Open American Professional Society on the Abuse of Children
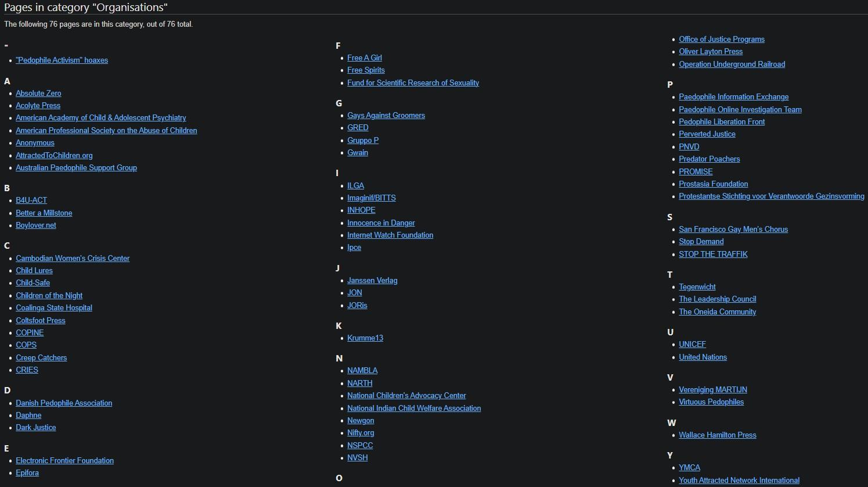 click(106, 130)
